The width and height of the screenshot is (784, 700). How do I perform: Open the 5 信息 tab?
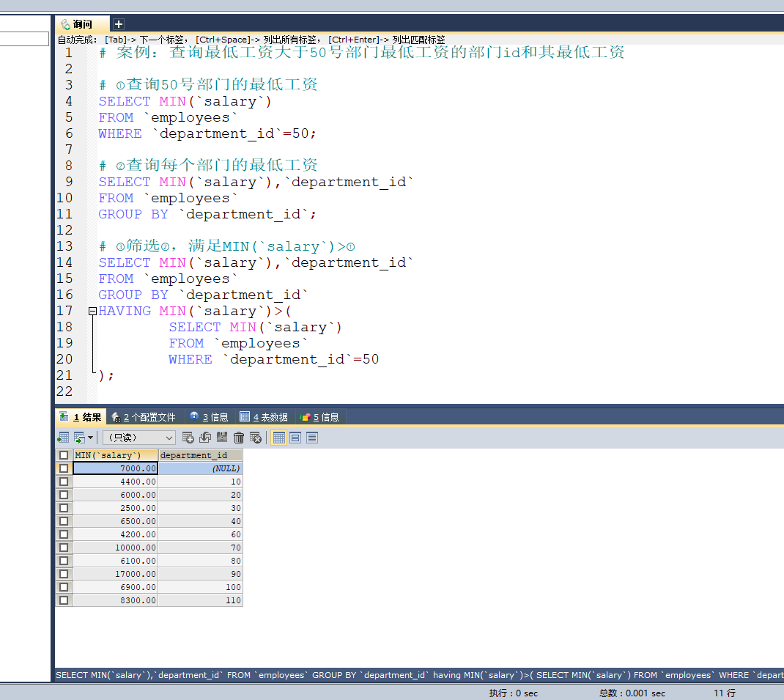click(320, 417)
